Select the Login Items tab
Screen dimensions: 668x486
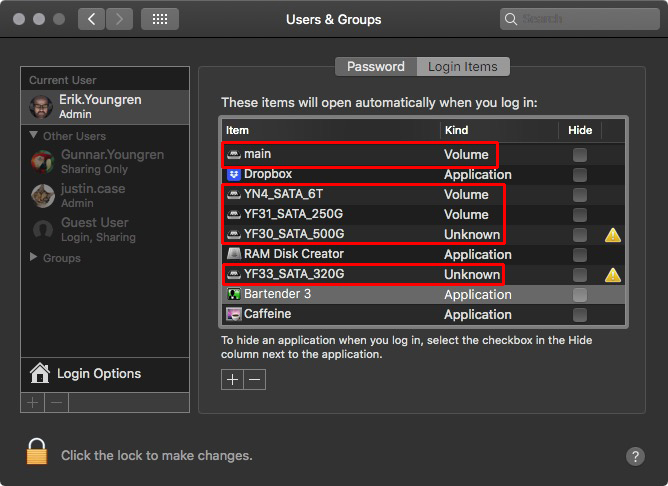pos(463,67)
